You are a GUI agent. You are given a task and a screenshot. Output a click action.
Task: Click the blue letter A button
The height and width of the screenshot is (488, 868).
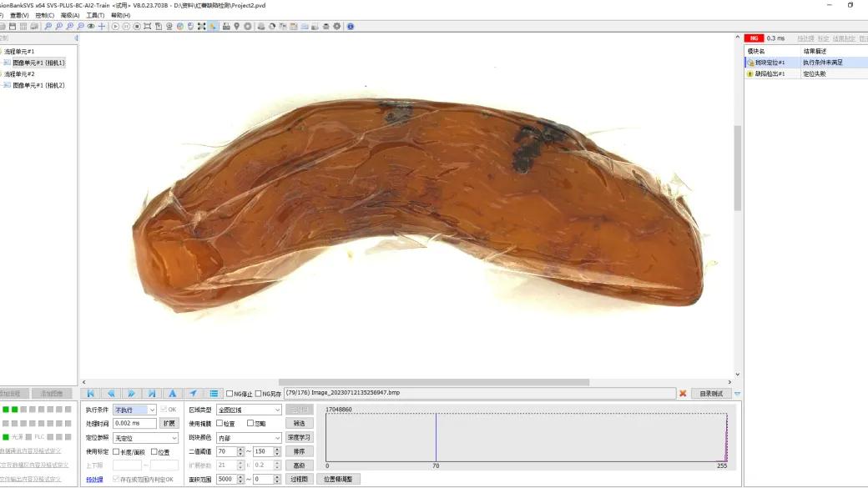point(172,394)
